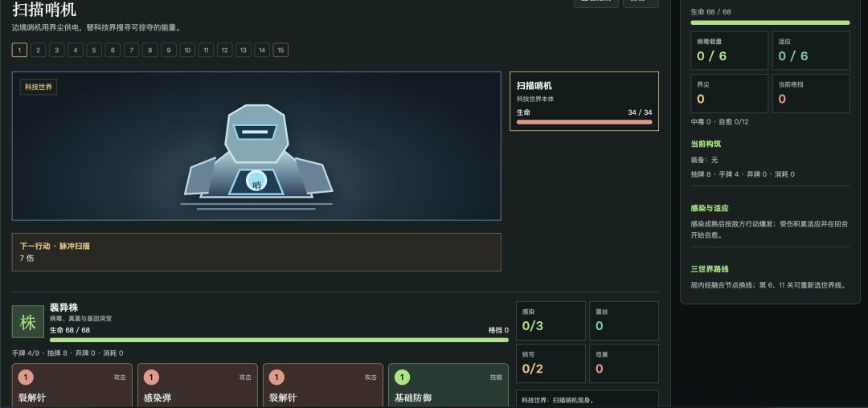The image size is (868, 408).
Task: Jump to stage 4 node
Action: 76,51
